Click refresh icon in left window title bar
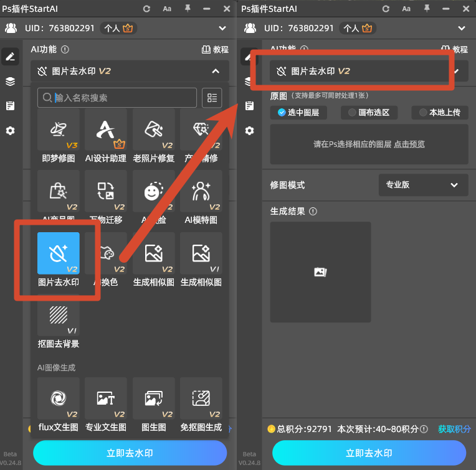 pos(146,9)
